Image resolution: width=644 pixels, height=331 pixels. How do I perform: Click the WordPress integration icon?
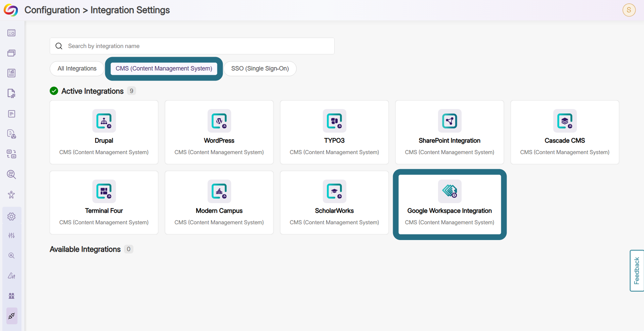click(219, 121)
